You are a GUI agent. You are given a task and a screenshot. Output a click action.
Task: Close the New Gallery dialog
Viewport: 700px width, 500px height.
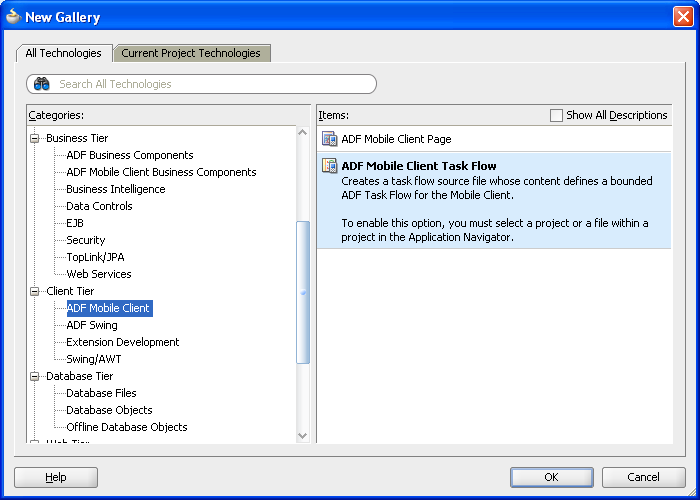coord(683,17)
